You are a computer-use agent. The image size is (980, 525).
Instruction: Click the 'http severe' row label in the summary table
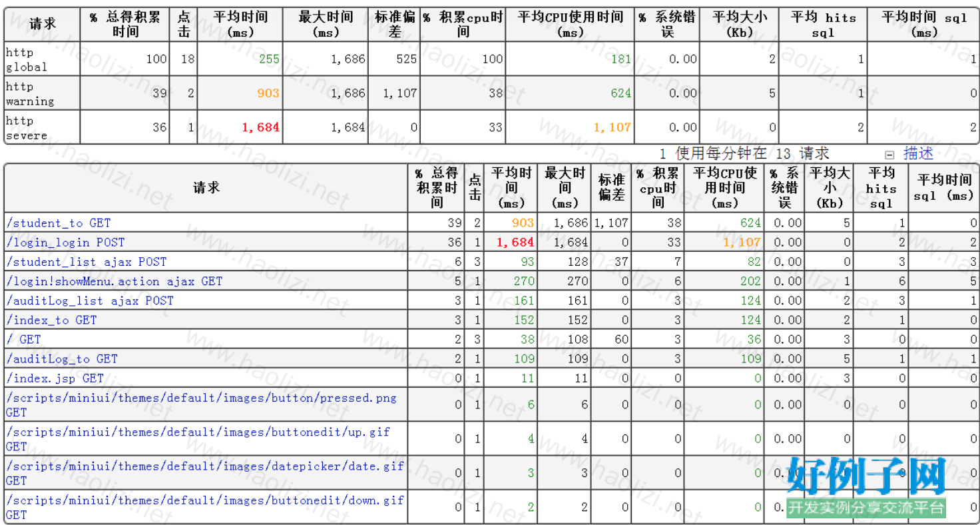[27, 128]
